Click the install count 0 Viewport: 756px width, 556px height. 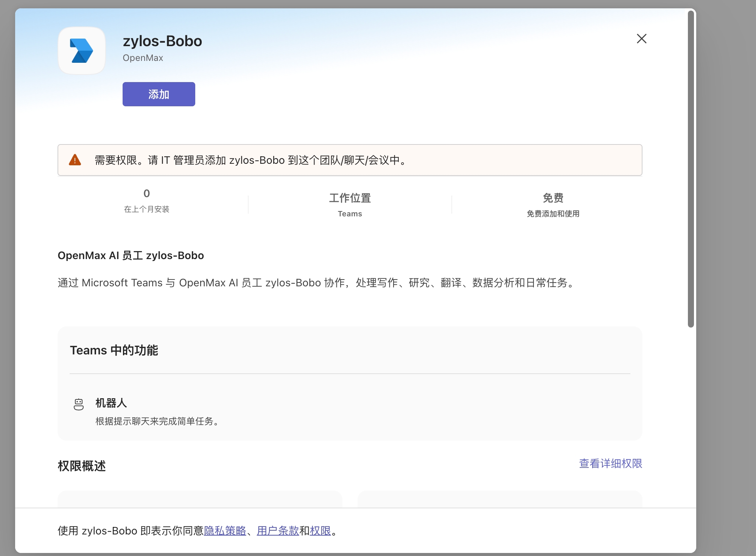coord(147,194)
